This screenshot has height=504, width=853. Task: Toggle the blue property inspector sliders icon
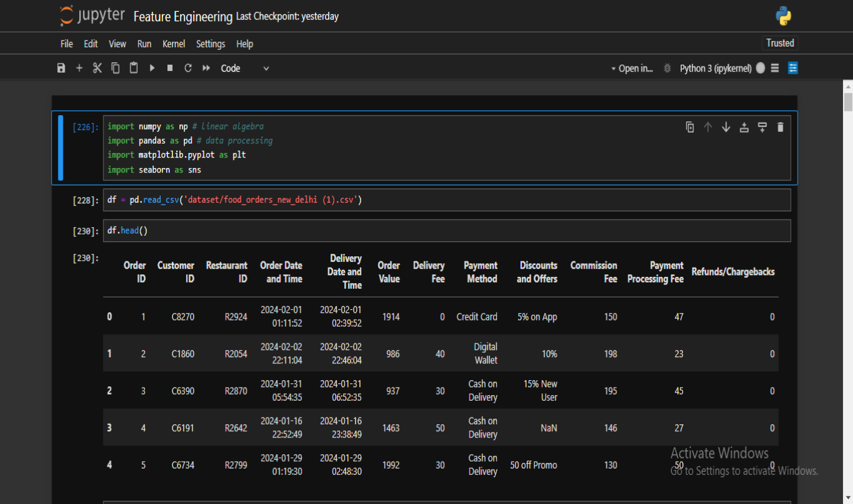tap(793, 68)
